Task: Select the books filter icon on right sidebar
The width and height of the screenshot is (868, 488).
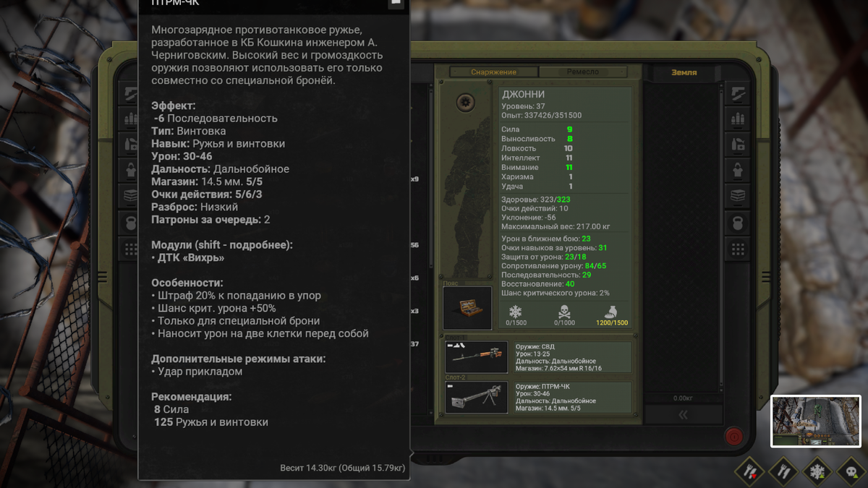Action: 738,196
